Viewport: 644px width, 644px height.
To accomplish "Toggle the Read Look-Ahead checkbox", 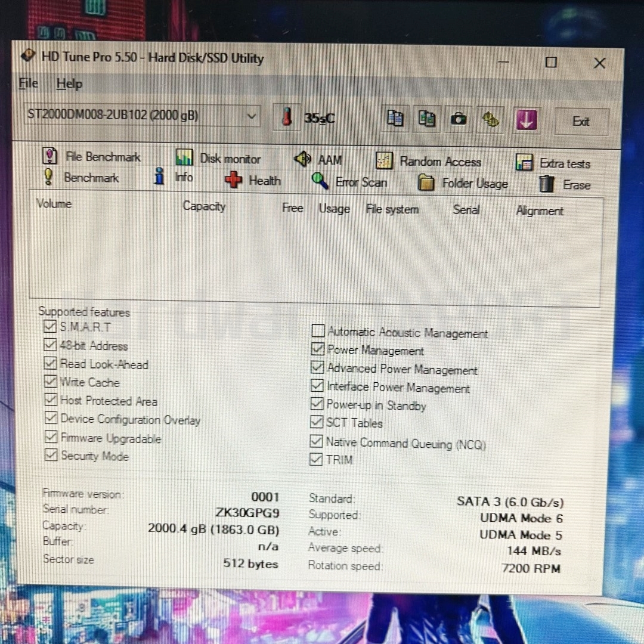I will pyautogui.click(x=50, y=363).
